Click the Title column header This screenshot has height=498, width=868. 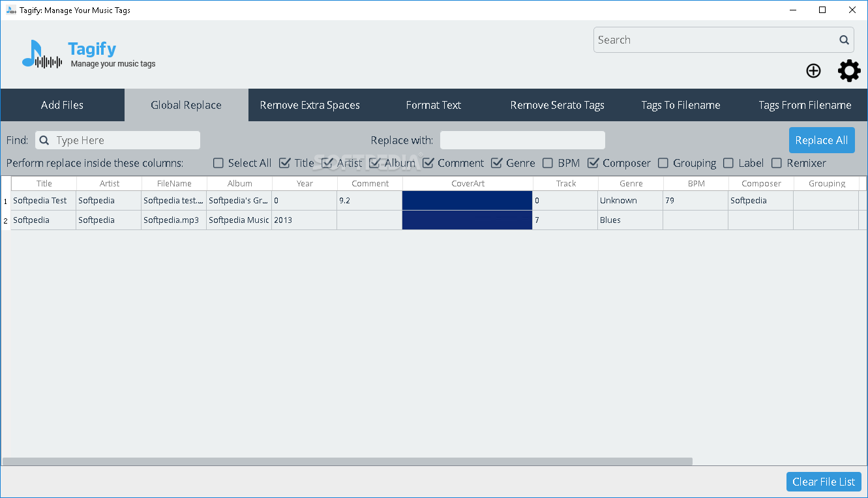pos(44,184)
